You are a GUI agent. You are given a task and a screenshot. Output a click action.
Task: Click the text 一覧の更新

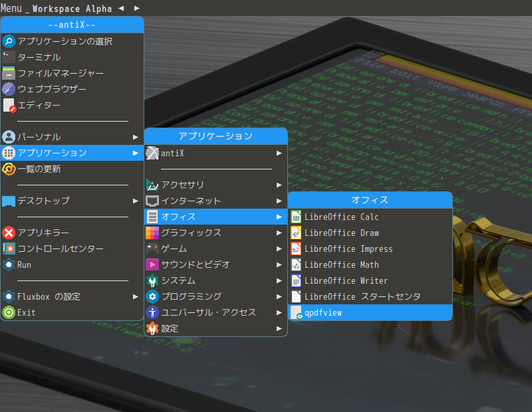point(39,169)
